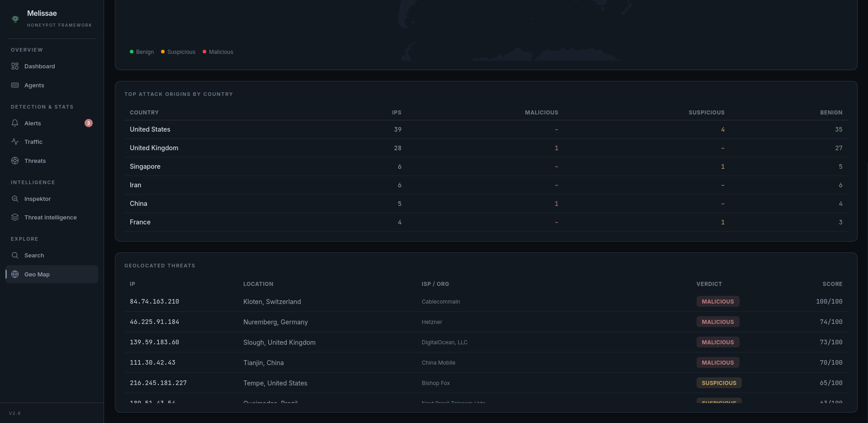Image resolution: width=868 pixels, height=423 pixels.
Task: Select the Singapore country row
Action: point(486,166)
